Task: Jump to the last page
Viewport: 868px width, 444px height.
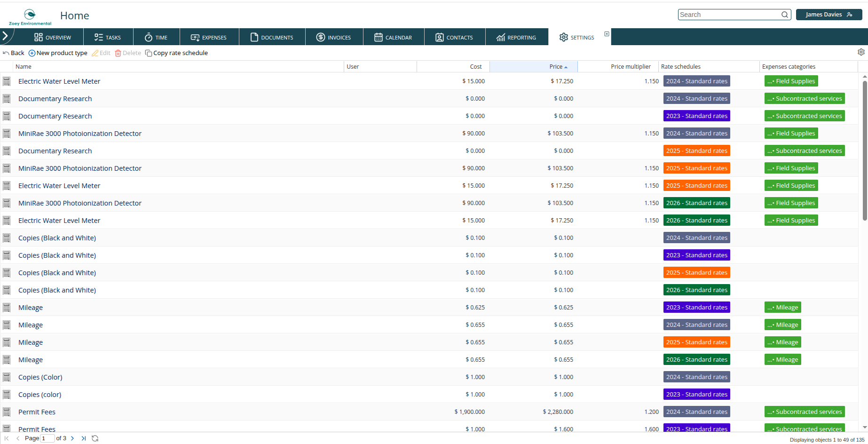Action: [x=83, y=438]
